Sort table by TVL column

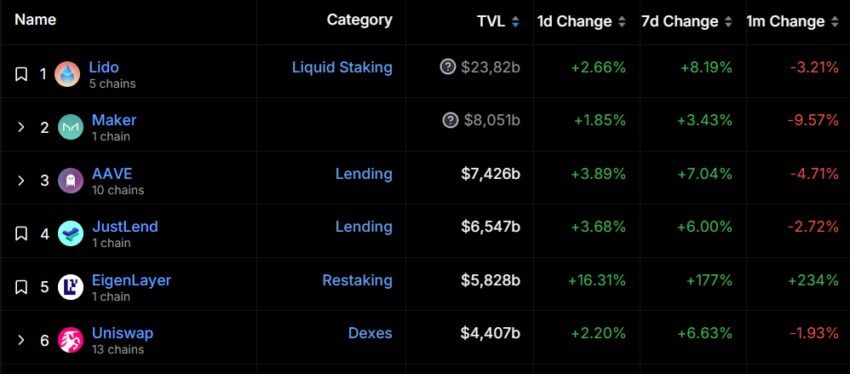498,22
